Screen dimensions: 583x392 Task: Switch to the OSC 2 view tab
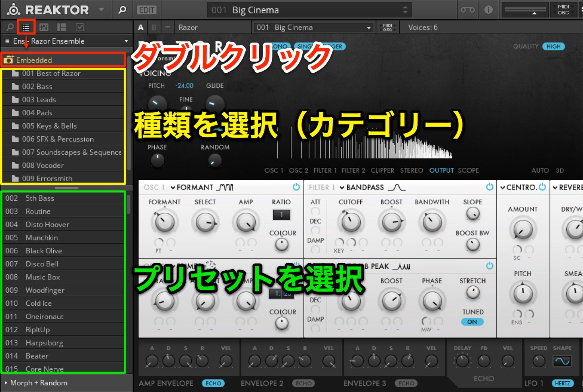(298, 170)
